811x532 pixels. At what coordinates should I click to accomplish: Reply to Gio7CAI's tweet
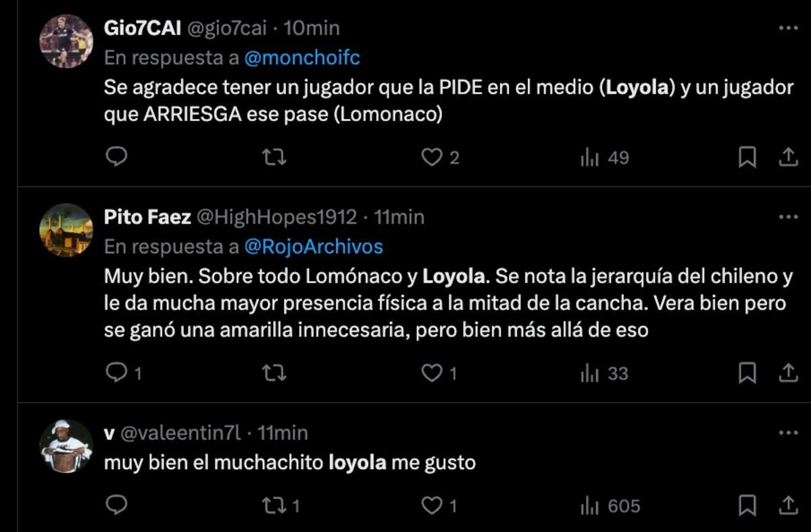(x=118, y=158)
